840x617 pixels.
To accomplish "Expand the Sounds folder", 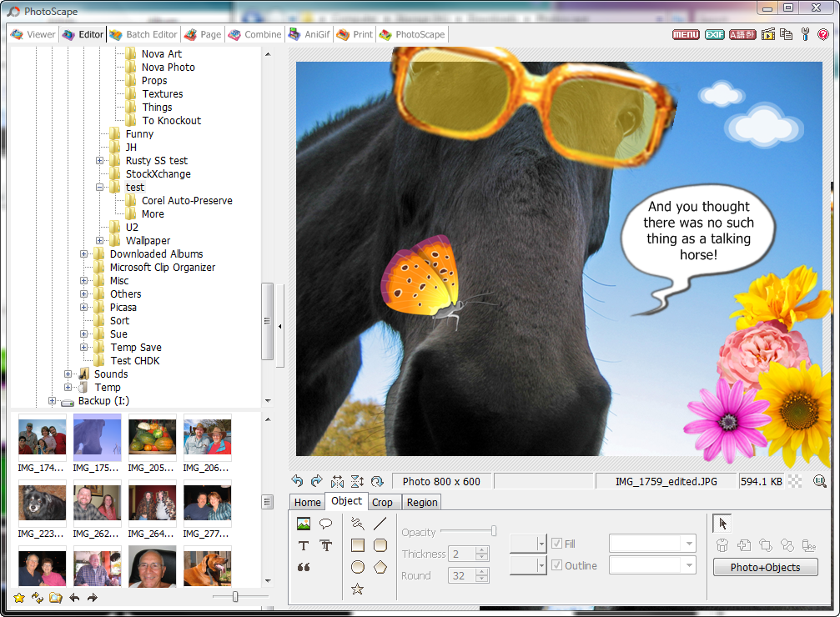I will [68, 374].
